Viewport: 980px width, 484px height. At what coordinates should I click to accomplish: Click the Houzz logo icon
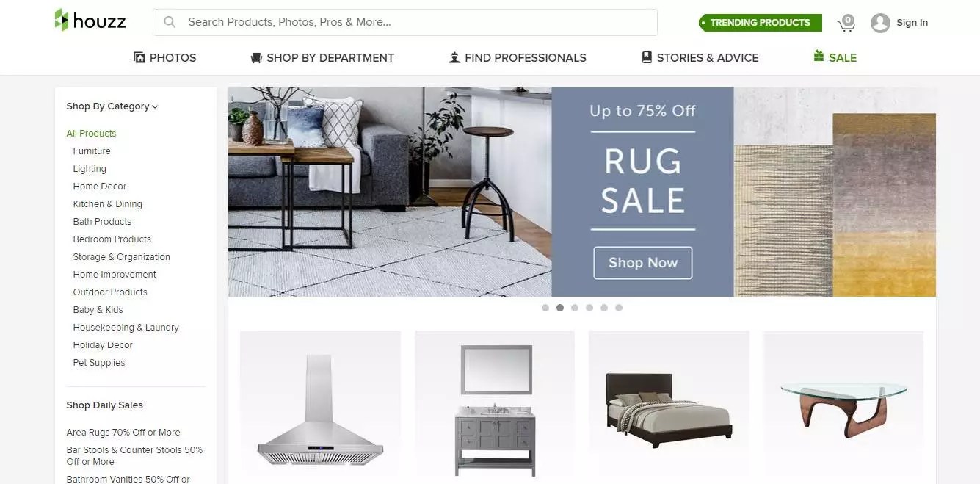tap(62, 20)
